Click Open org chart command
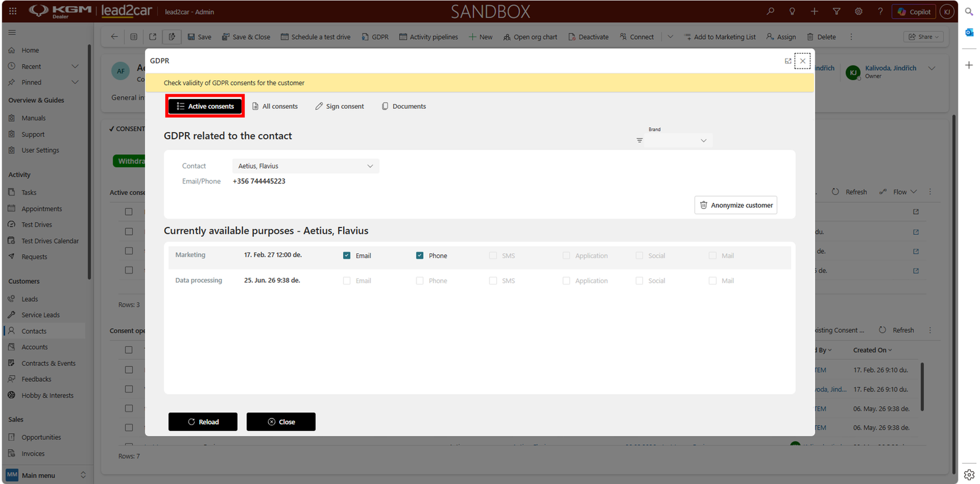The width and height of the screenshot is (980, 484). click(x=530, y=37)
